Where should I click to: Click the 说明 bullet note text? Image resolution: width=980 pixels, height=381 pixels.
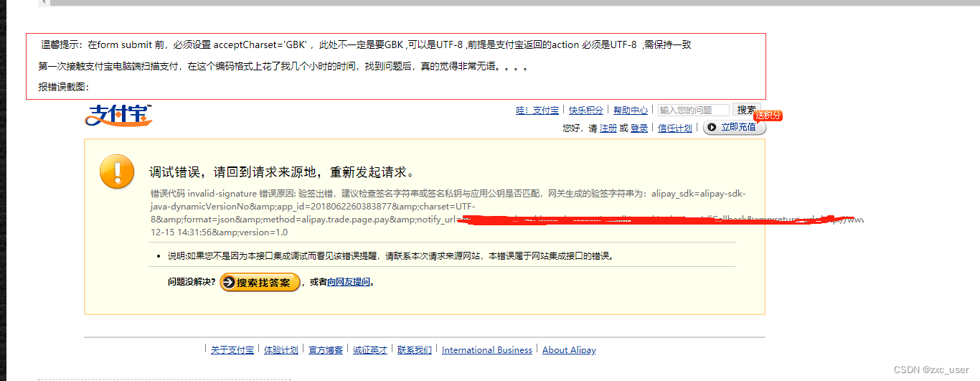(391, 255)
